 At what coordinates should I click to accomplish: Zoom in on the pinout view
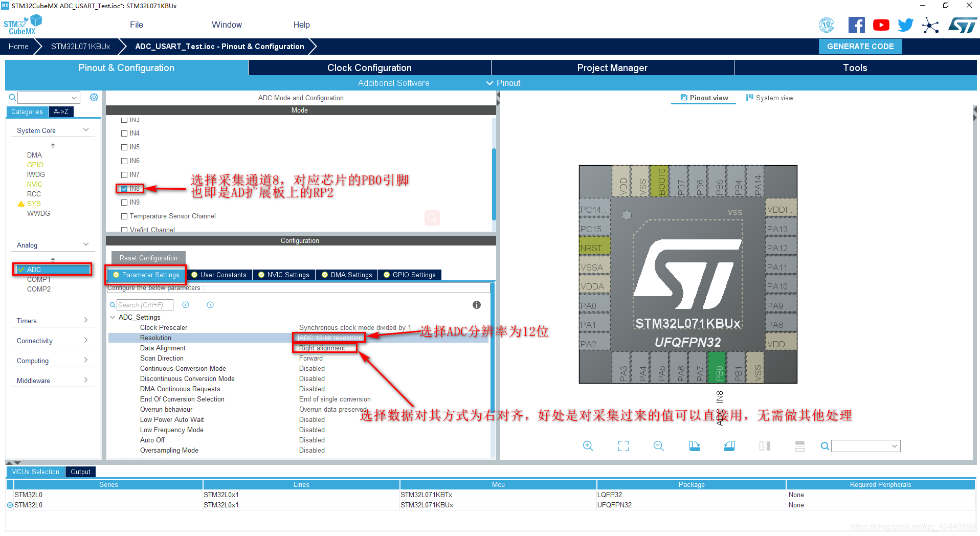[x=588, y=446]
